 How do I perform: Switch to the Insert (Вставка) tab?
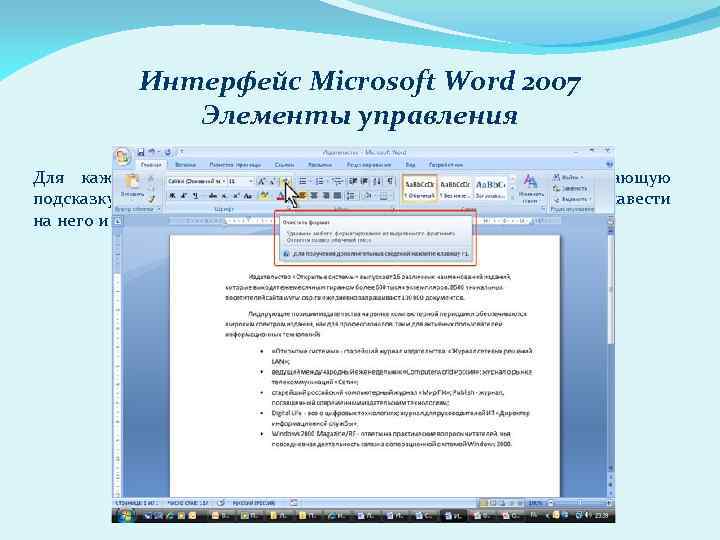tap(186, 164)
